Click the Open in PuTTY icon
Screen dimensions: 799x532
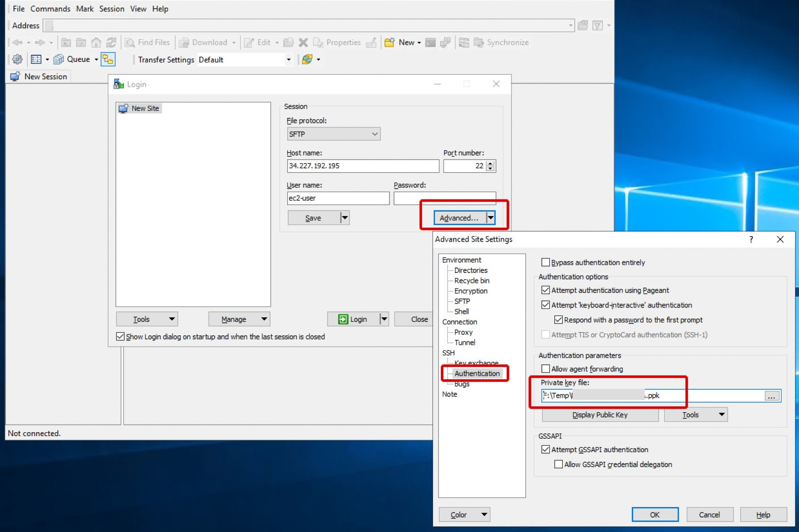pos(445,42)
